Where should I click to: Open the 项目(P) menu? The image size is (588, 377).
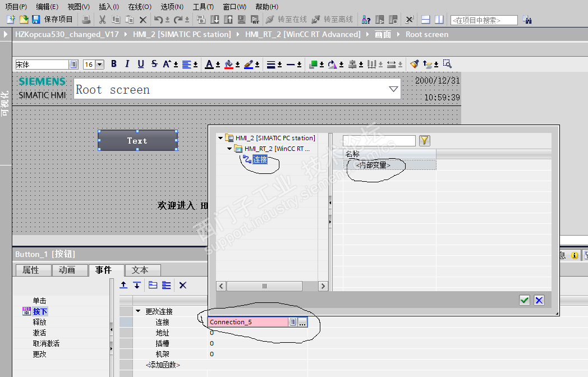click(x=16, y=7)
